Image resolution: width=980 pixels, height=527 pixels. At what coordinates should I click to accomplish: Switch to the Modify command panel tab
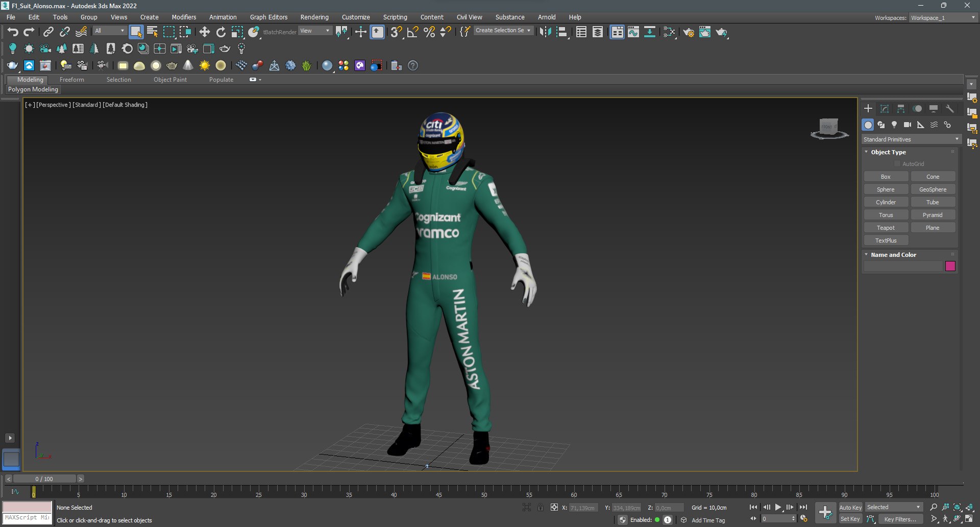(885, 109)
